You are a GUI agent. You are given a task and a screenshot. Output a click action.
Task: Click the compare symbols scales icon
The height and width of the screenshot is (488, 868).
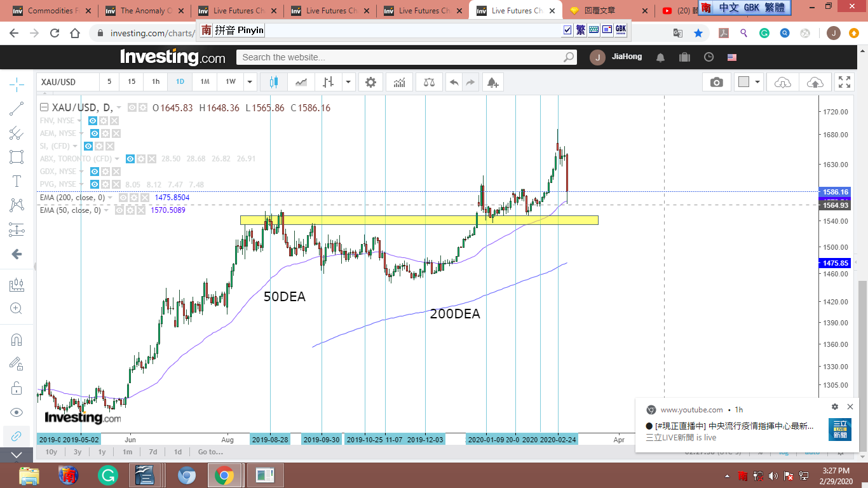[x=430, y=82]
